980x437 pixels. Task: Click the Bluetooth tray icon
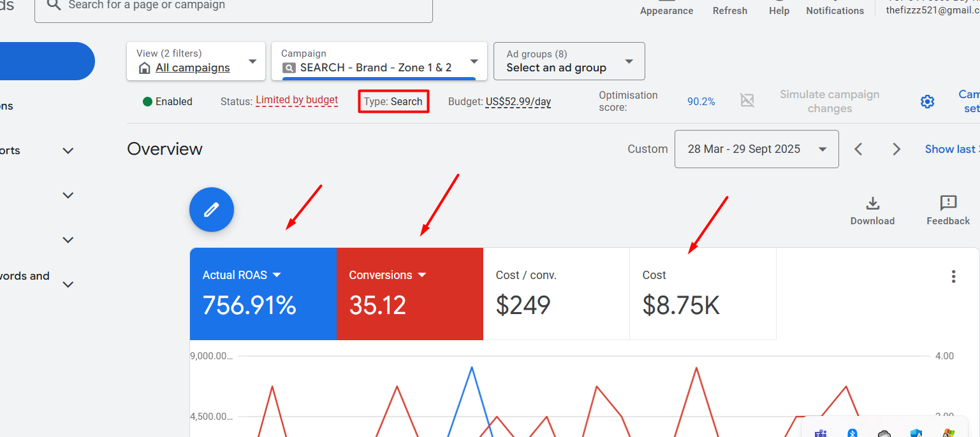click(852, 433)
